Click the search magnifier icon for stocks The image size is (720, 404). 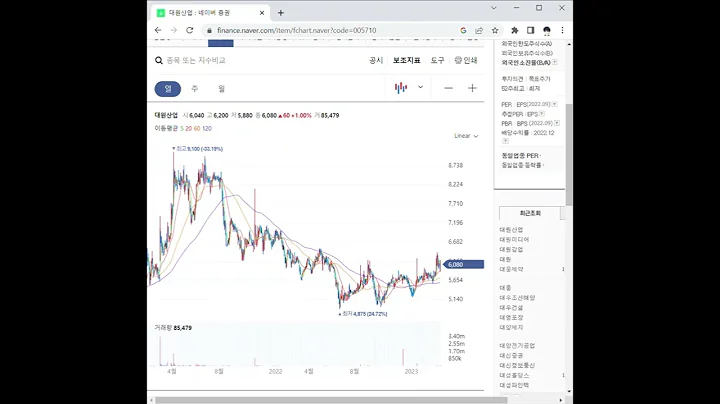tap(158, 60)
